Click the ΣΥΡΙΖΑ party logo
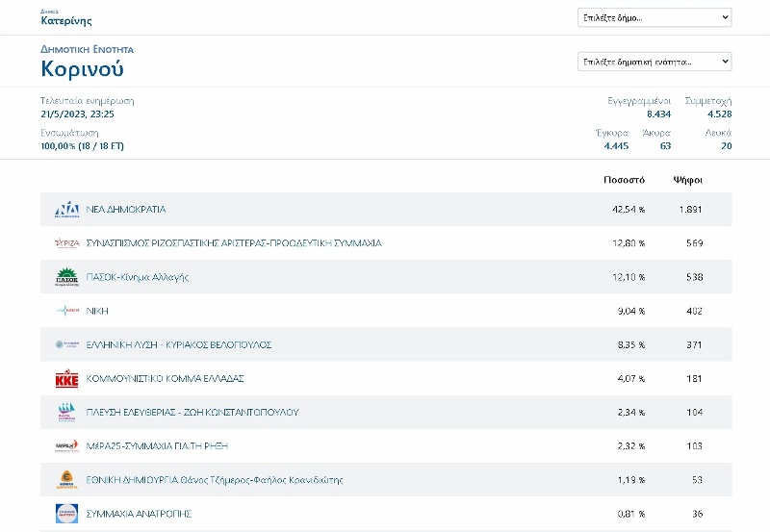 (x=66, y=243)
